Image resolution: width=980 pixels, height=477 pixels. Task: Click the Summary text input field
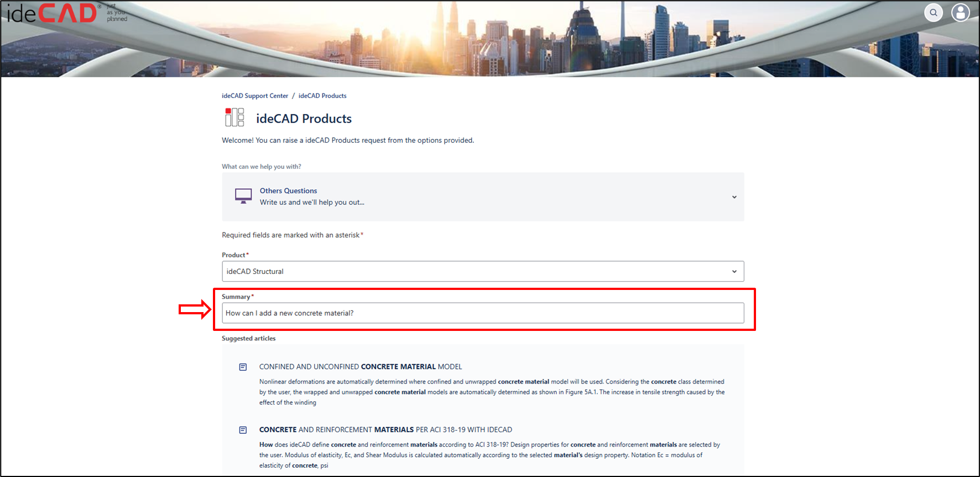[483, 313]
